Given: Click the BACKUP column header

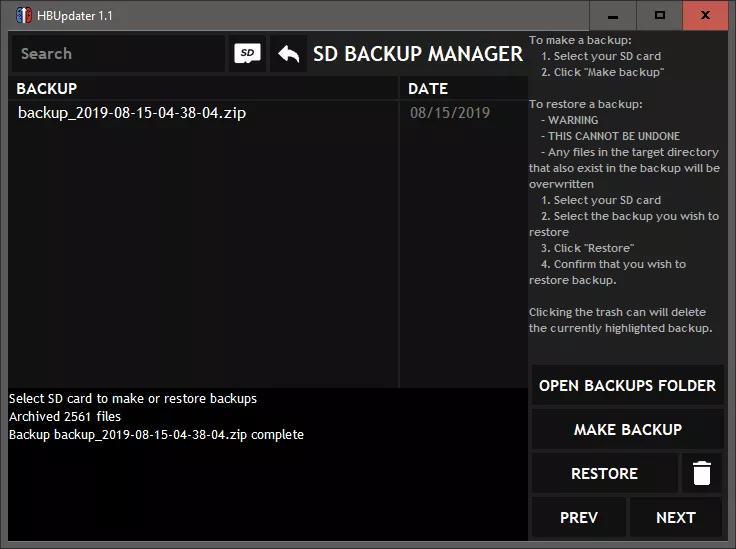Looking at the screenshot, I should click(47, 89).
